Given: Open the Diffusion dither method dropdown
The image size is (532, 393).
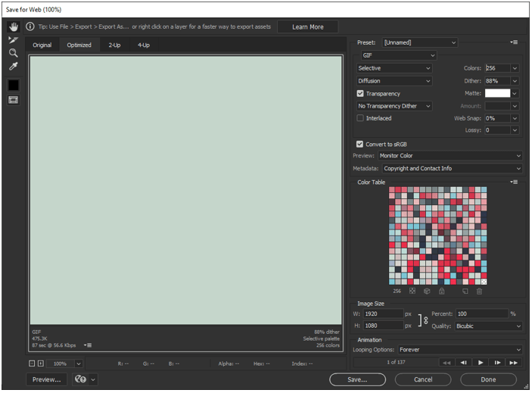Looking at the screenshot, I should click(x=394, y=81).
